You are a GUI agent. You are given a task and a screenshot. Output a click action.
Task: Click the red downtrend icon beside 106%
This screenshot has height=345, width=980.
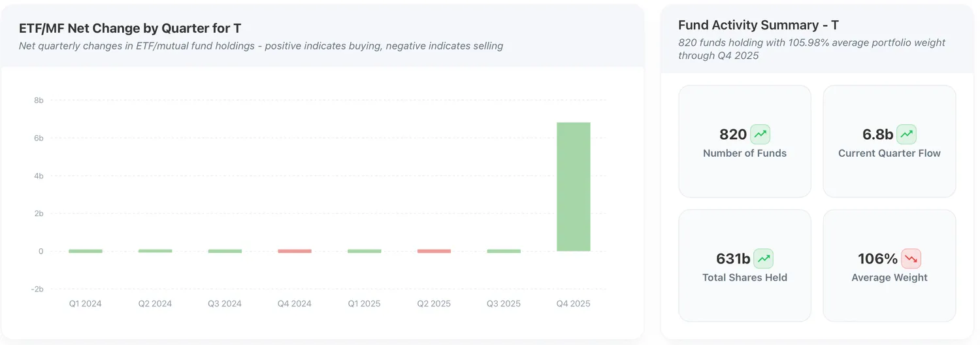(x=911, y=259)
